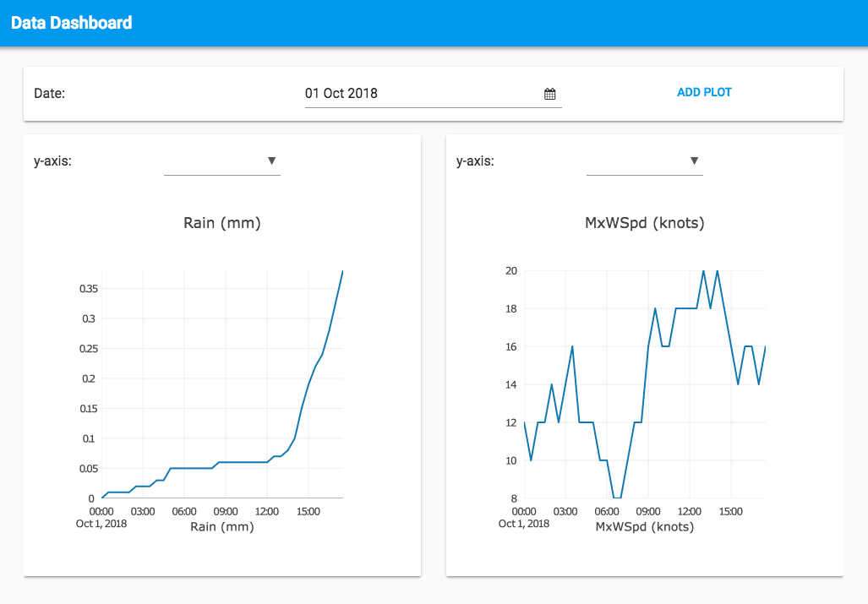This screenshot has width=868, height=604.
Task: Expand the Rain plot y-axis dropdown arrow
Action: pyautogui.click(x=271, y=161)
